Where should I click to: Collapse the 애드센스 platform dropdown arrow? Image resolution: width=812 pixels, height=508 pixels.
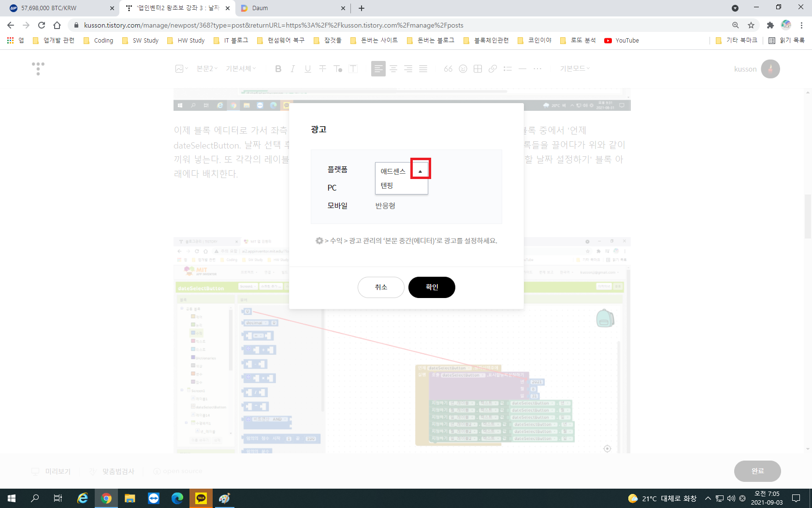click(x=420, y=171)
